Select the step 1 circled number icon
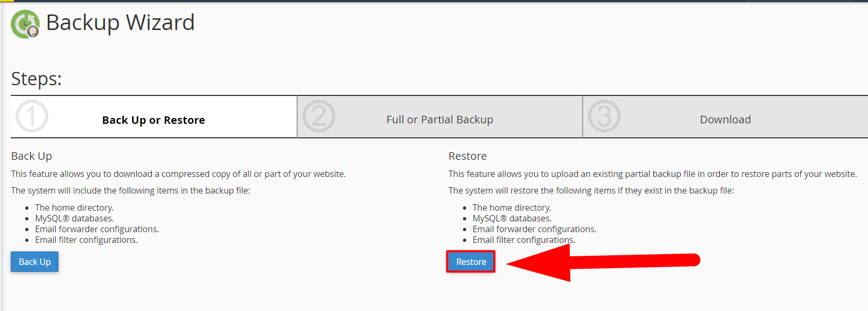 (x=32, y=116)
